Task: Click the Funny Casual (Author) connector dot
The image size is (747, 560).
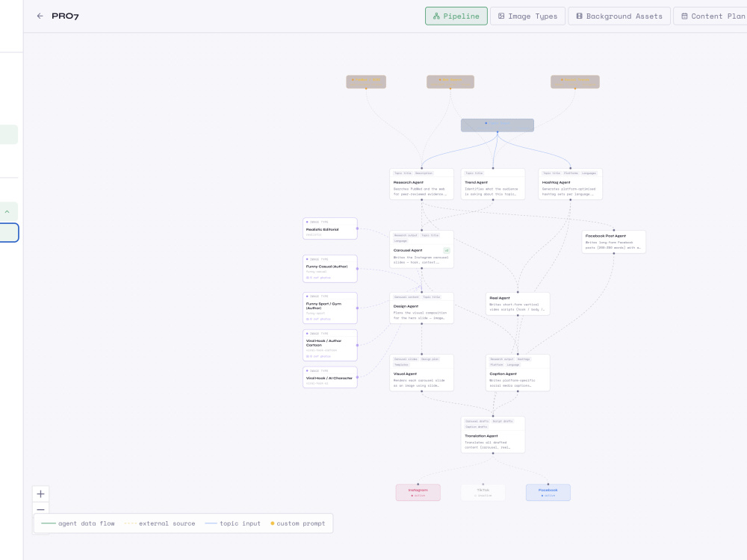Action: tap(357, 269)
